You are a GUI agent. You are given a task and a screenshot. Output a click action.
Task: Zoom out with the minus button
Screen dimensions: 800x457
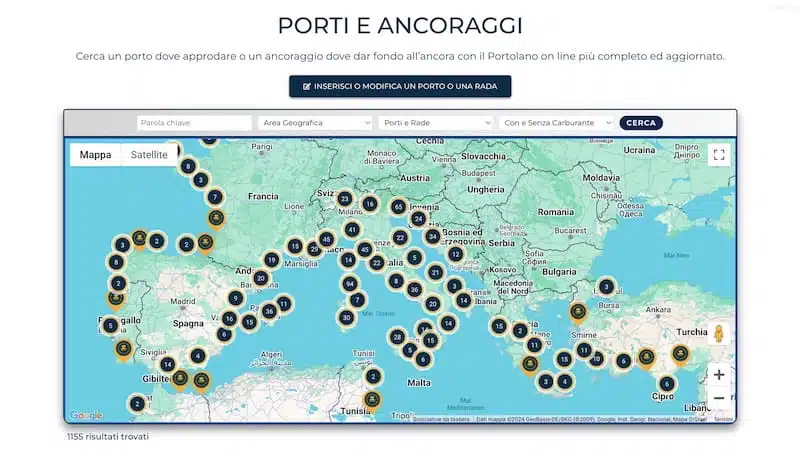(719, 398)
